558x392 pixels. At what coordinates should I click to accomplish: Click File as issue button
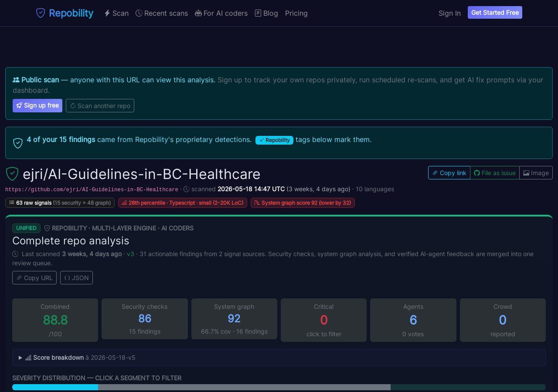coord(495,172)
